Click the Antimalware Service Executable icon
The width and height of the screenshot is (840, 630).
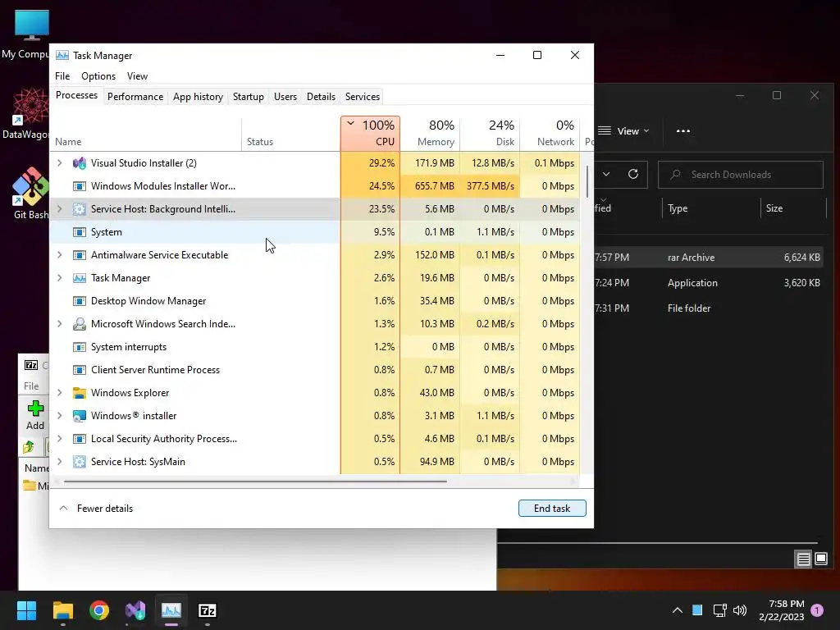coord(80,255)
